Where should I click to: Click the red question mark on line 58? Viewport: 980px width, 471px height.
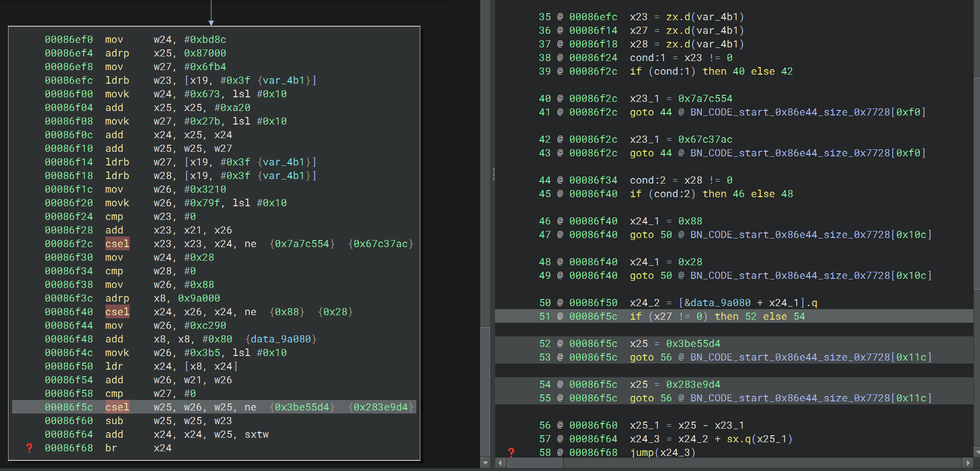(511, 452)
